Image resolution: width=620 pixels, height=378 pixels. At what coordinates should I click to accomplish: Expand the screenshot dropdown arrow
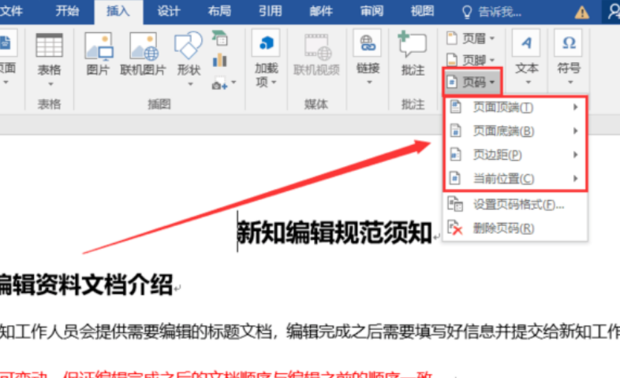[234, 82]
